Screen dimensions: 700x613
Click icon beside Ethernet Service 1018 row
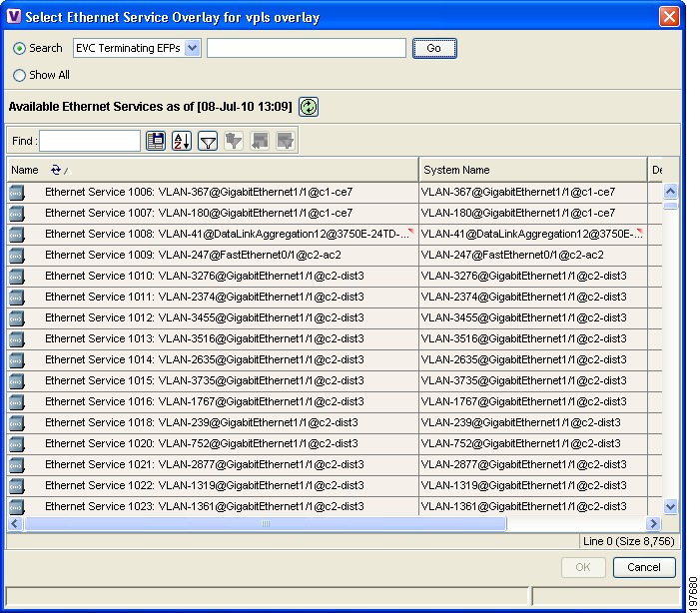click(17, 423)
